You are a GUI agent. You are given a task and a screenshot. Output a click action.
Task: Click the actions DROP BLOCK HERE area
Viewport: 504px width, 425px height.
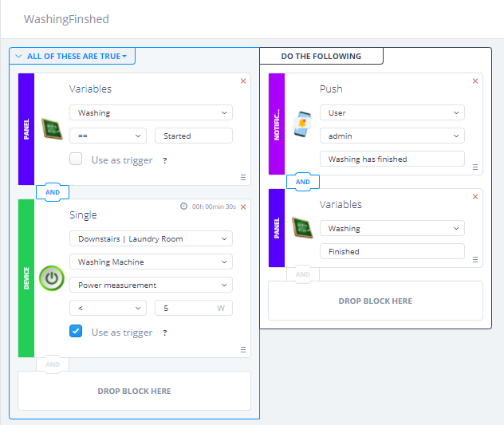click(376, 301)
